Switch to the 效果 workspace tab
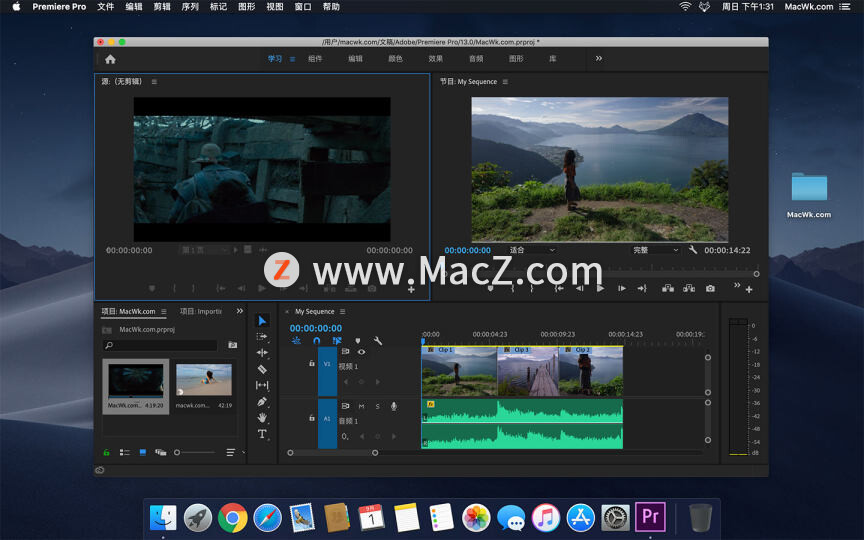This screenshot has height=540, width=864. (x=436, y=58)
